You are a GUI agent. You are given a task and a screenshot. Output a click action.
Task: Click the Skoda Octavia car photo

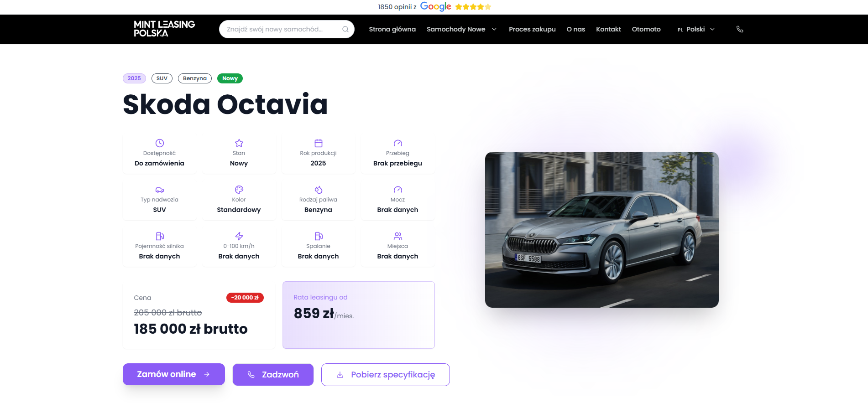coord(601,230)
